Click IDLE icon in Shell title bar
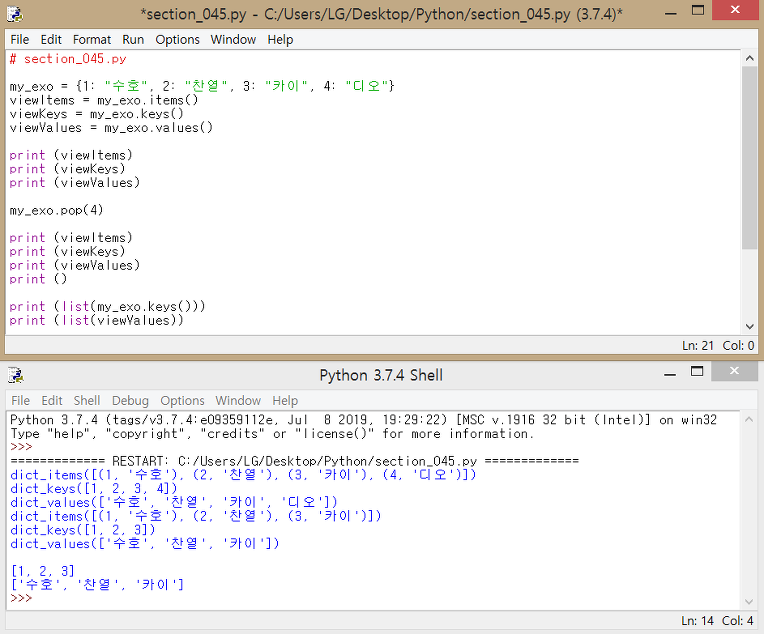The height and width of the screenshot is (634, 764). pyautogui.click(x=16, y=375)
